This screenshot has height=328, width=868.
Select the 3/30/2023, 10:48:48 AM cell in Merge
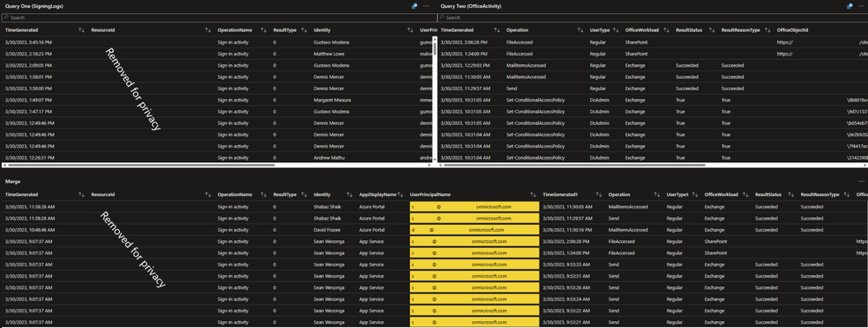[x=30, y=230]
